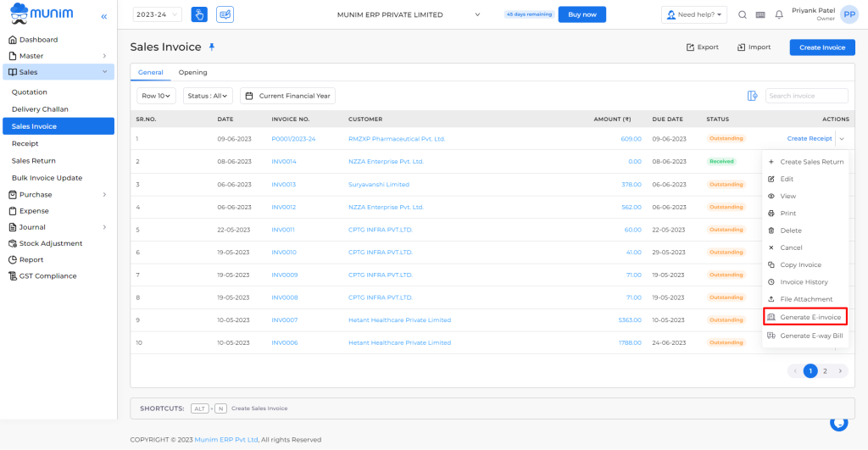Open the Need help dropdown

point(694,15)
